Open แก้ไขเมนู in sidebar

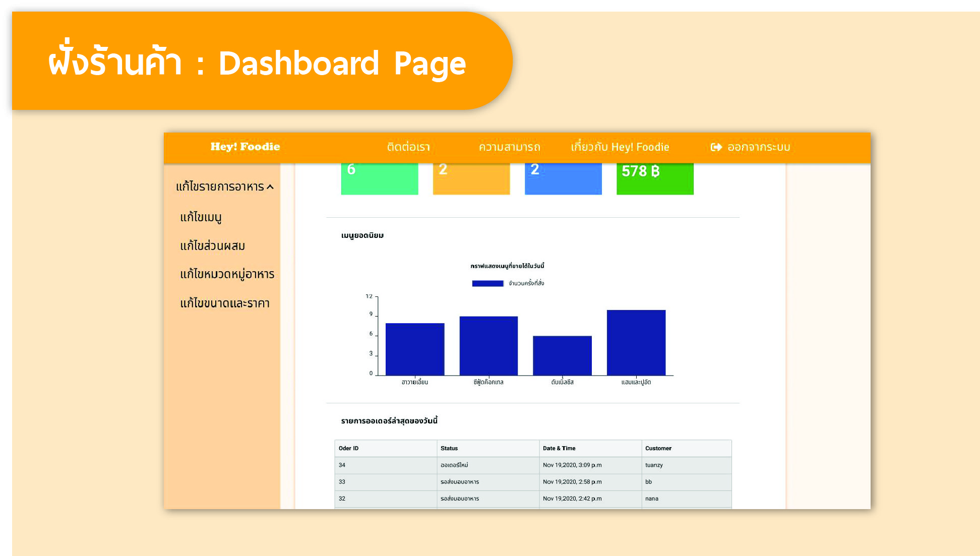point(201,217)
